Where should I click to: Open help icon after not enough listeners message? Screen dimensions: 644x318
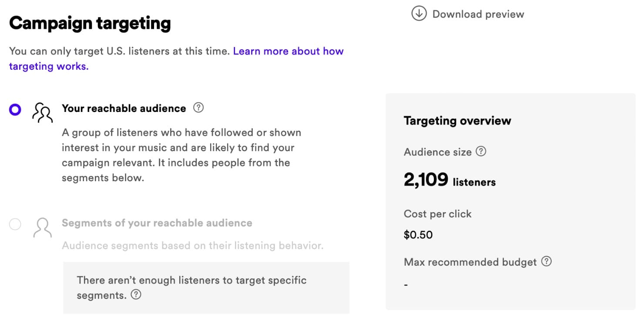(136, 295)
